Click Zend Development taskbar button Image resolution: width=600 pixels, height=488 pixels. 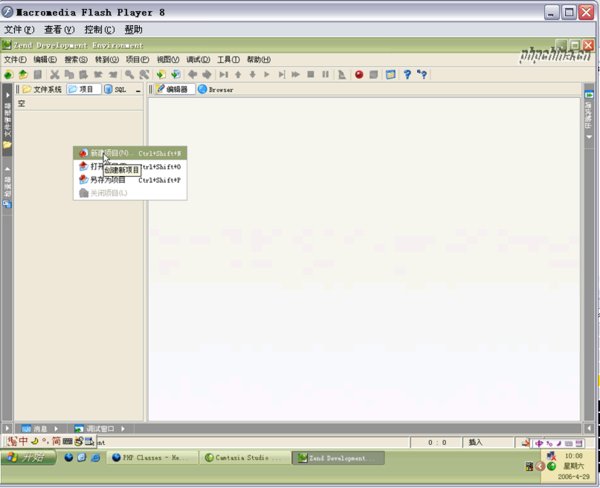click(x=338, y=458)
